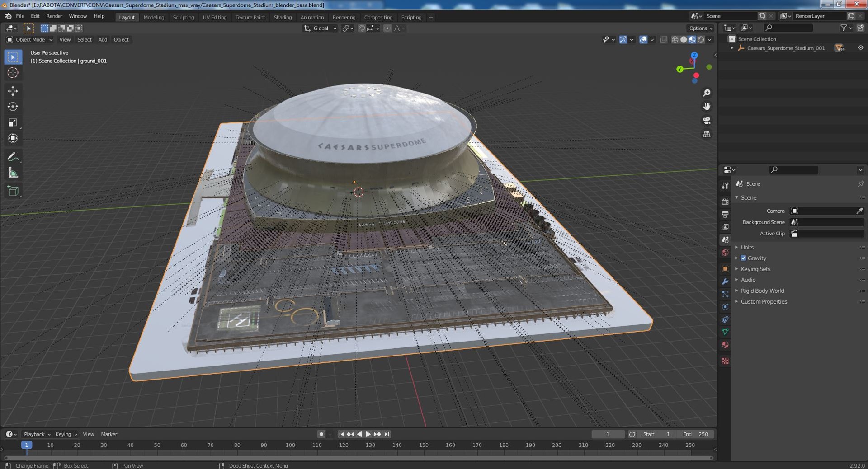Open the viewport Add menu
Image resolution: width=868 pixels, height=469 pixels.
tap(103, 40)
